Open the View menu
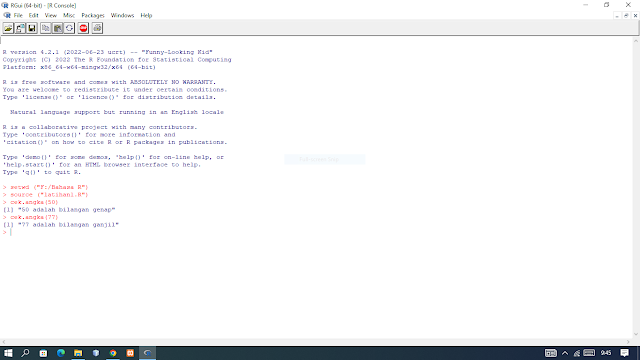 pyautogui.click(x=51, y=16)
